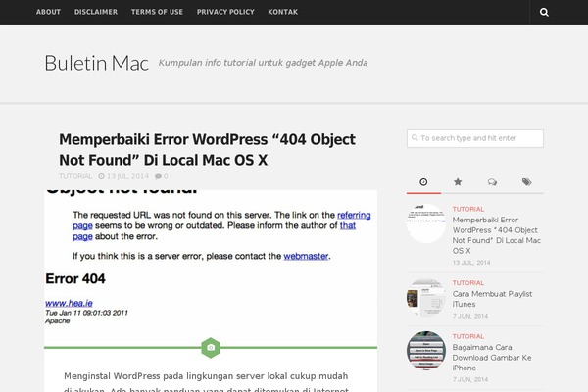Image resolution: width=588 pixels, height=392 pixels.
Task: Open the ABOUT menu item
Action: coord(48,12)
